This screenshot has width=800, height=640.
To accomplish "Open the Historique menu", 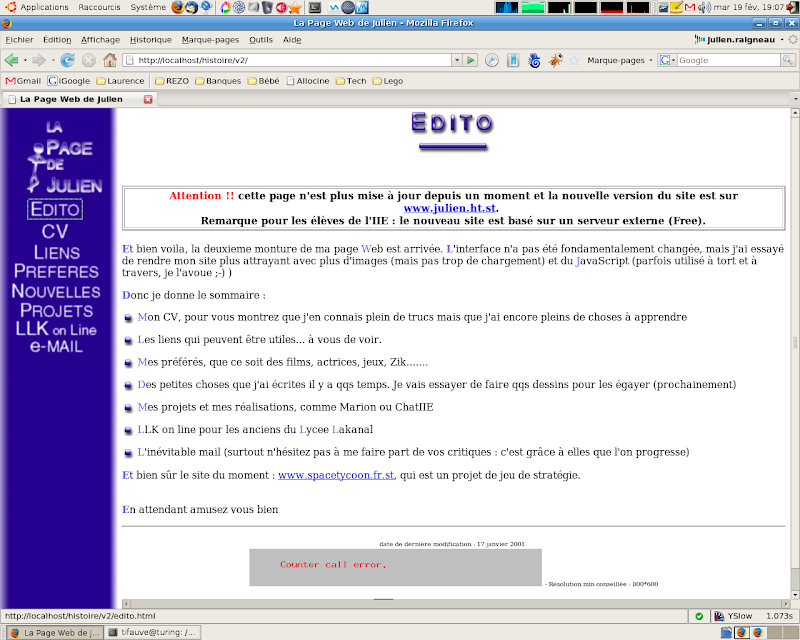I will coord(151,40).
